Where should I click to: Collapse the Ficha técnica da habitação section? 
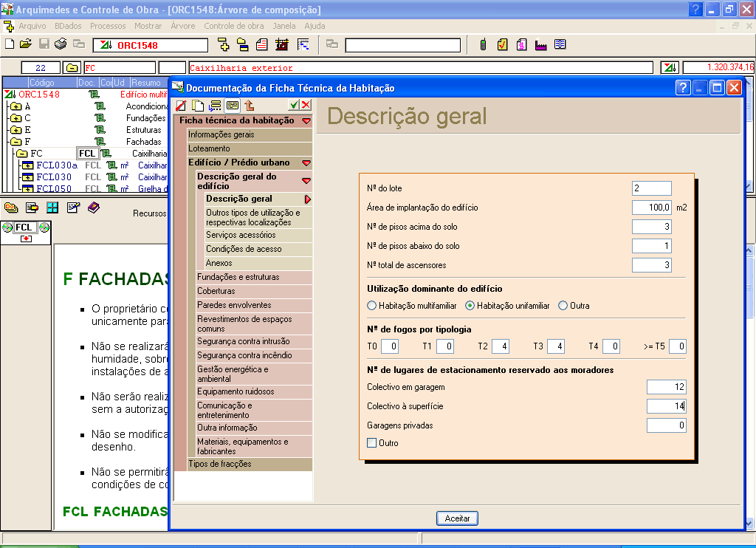pyautogui.click(x=306, y=120)
